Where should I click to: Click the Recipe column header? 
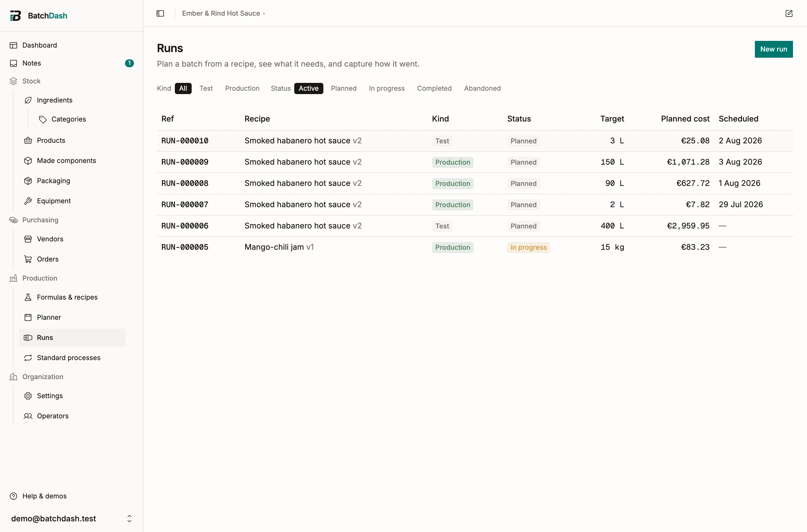(257, 119)
